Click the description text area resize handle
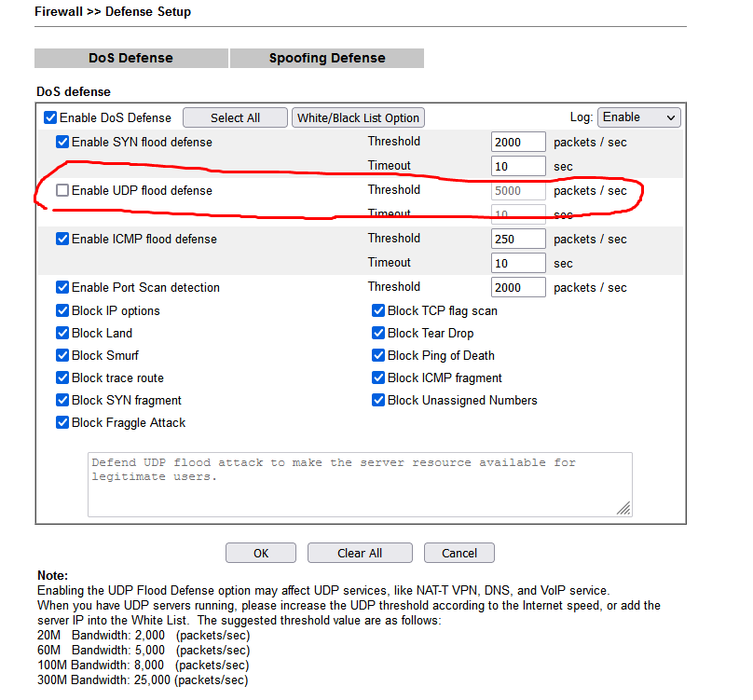Viewport: 753px width, 700px height. coord(623,508)
